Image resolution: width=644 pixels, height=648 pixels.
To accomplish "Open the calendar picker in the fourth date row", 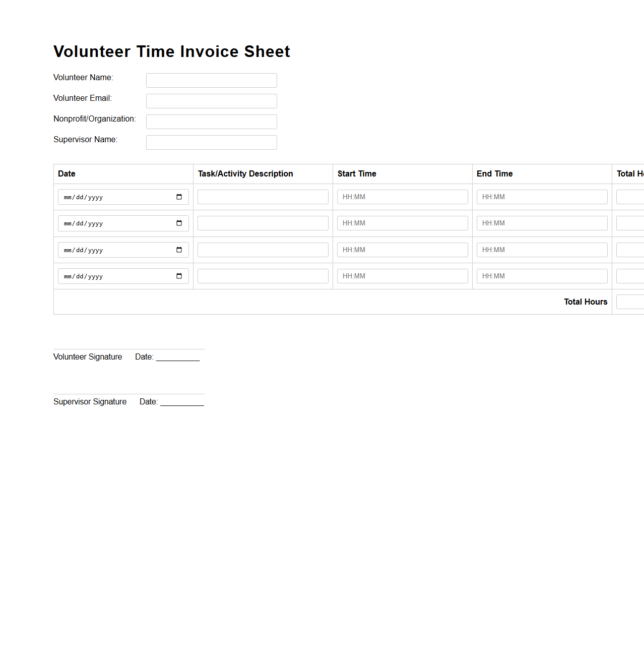I will coord(179,276).
